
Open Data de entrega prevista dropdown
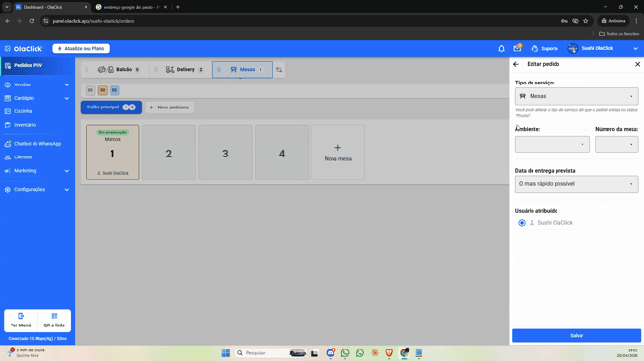click(577, 184)
